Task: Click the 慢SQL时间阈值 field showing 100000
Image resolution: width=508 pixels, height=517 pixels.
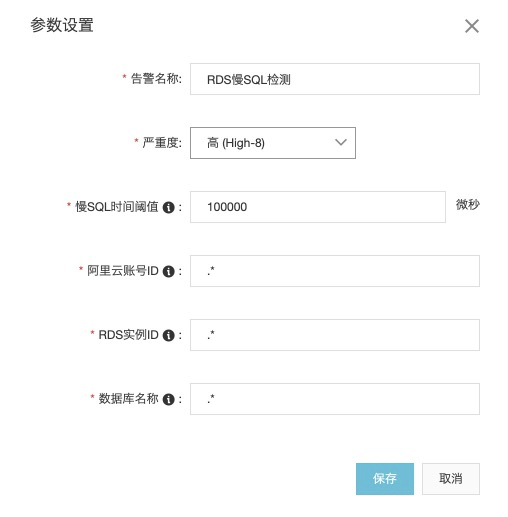Action: [318, 207]
